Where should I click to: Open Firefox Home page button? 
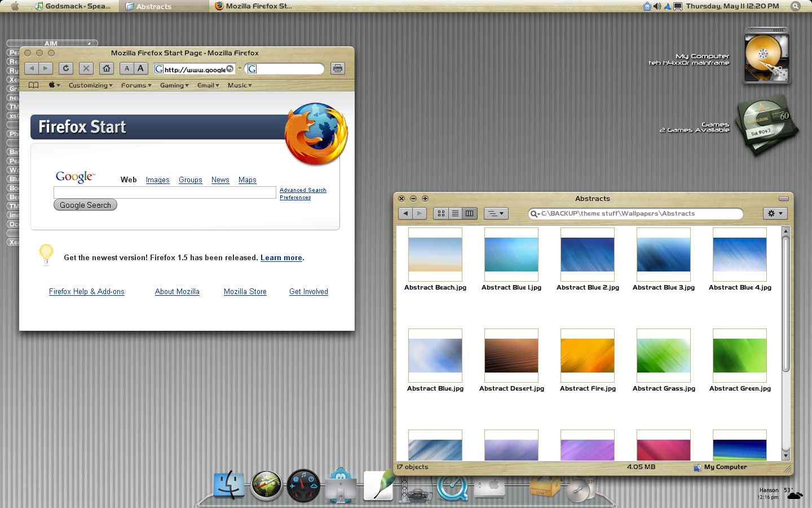tap(107, 68)
